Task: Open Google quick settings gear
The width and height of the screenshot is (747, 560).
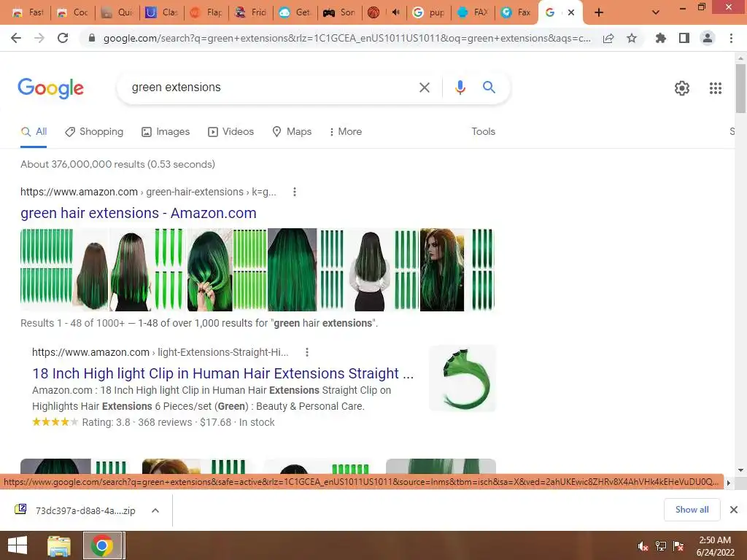Action: click(682, 88)
